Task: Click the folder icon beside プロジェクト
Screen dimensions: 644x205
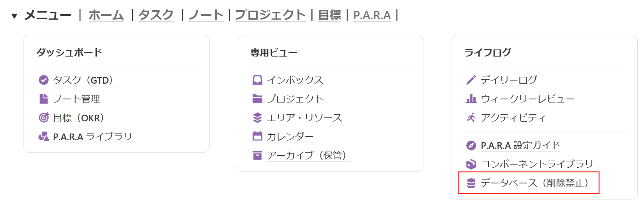Action: pos(257,99)
